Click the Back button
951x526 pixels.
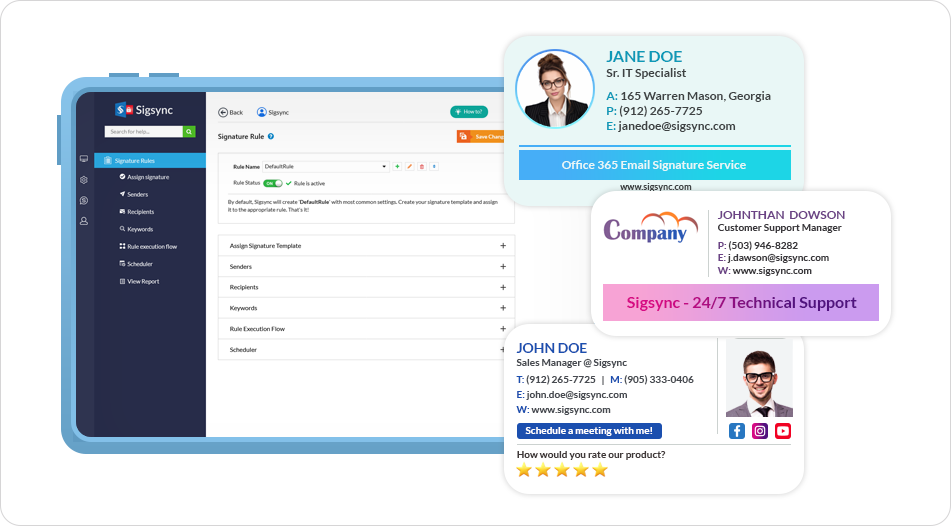(x=231, y=113)
